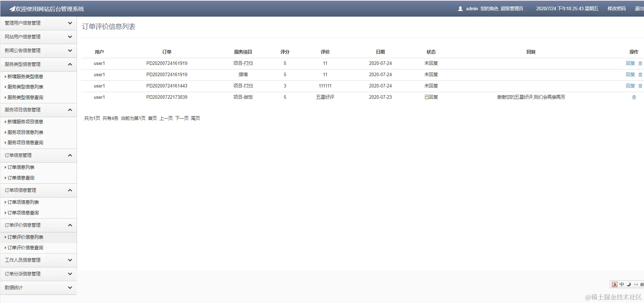Open 新增服务项目信息 menu item
The width and height of the screenshot is (644, 303).
(25, 122)
